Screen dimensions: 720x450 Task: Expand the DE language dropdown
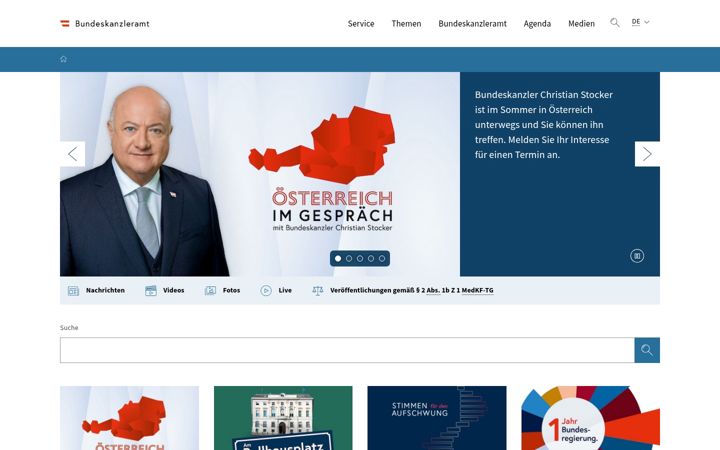(641, 22)
